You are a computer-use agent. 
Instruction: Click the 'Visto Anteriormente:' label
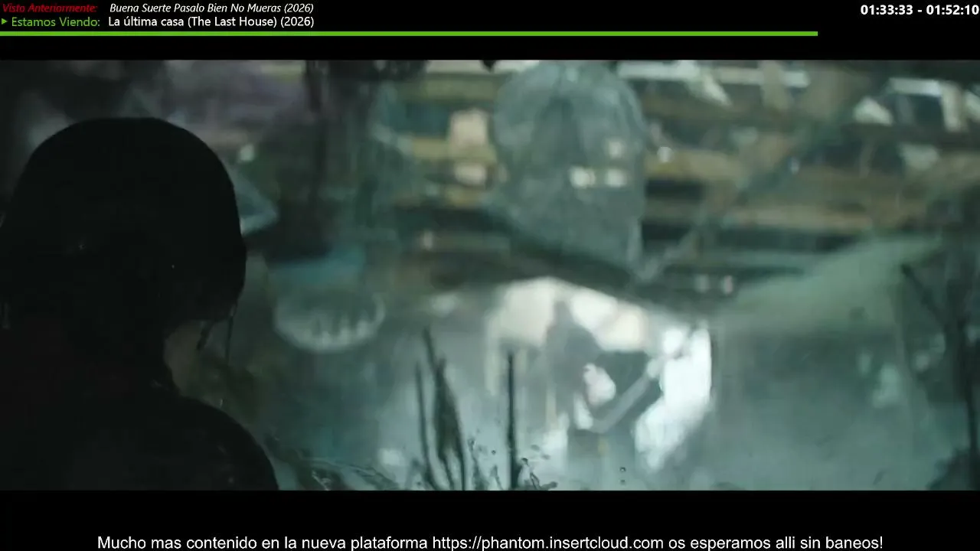(x=50, y=8)
